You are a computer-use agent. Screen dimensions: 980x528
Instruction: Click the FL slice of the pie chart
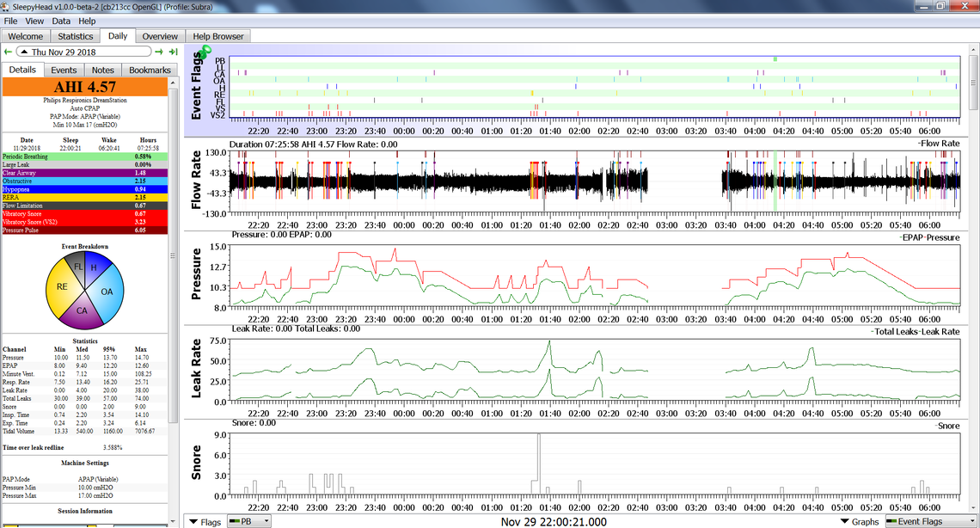(x=77, y=267)
